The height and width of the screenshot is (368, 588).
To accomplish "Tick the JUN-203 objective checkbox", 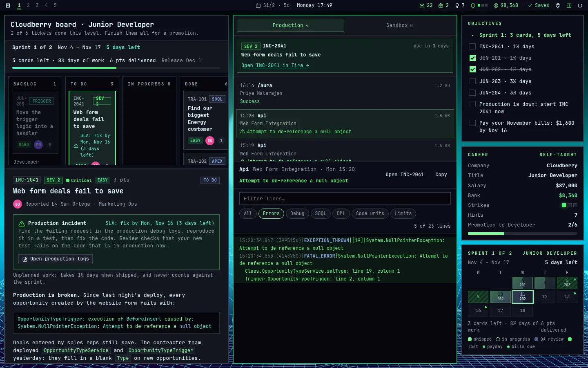I will point(472,81).
